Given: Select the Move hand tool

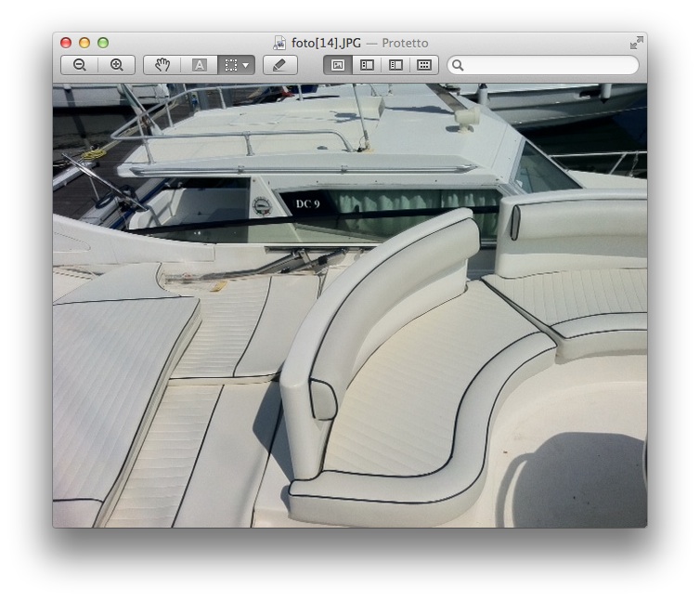Looking at the screenshot, I should [162, 65].
